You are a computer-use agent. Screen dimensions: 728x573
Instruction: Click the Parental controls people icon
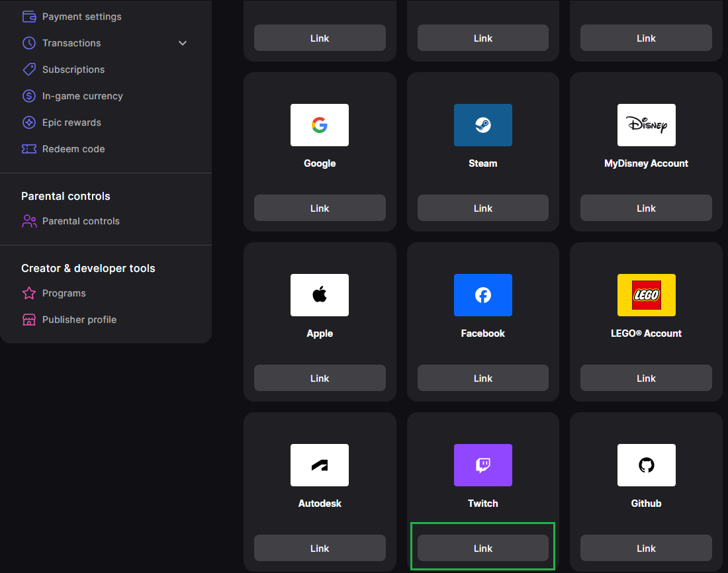(29, 221)
